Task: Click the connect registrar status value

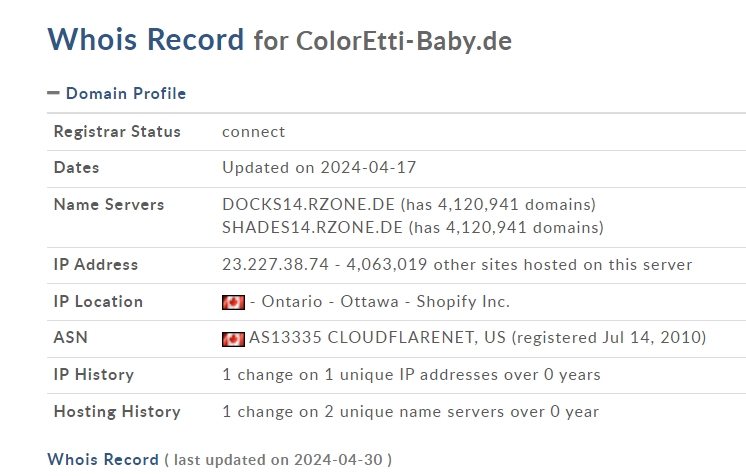Action: pos(254,131)
